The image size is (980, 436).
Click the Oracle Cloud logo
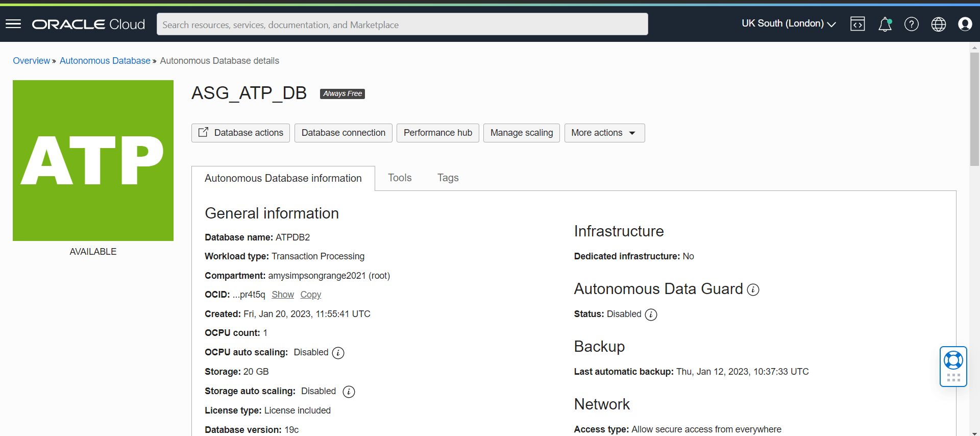[x=89, y=24]
